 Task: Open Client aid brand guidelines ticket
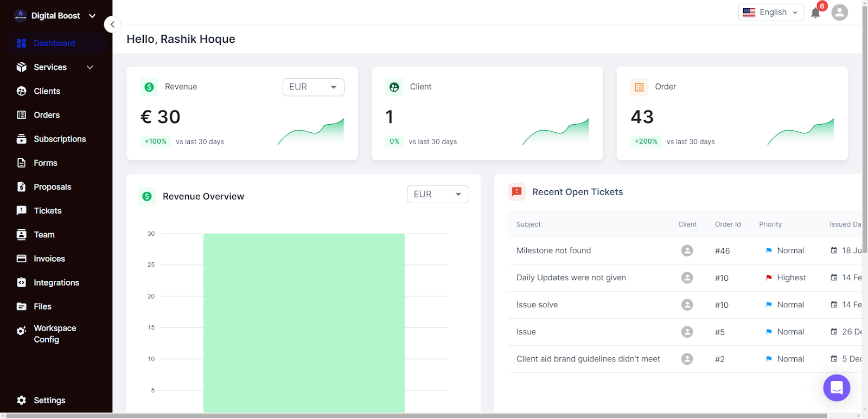click(x=588, y=359)
